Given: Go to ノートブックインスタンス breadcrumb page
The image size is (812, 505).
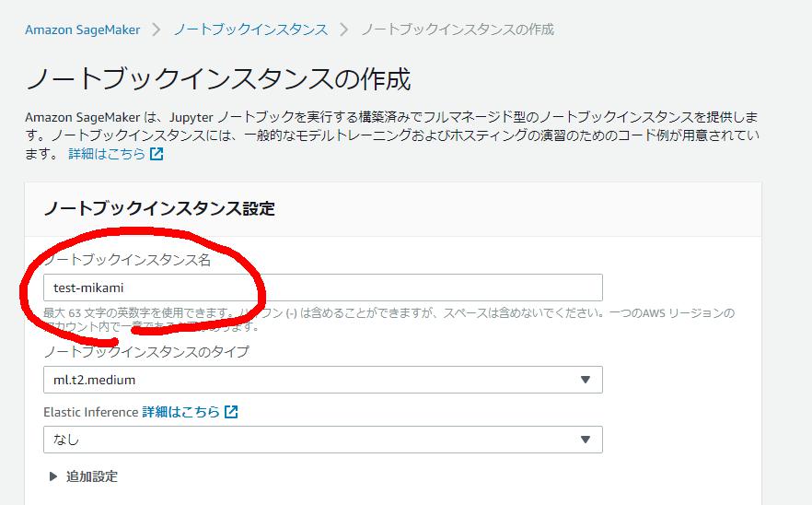Looking at the screenshot, I should tap(250, 29).
